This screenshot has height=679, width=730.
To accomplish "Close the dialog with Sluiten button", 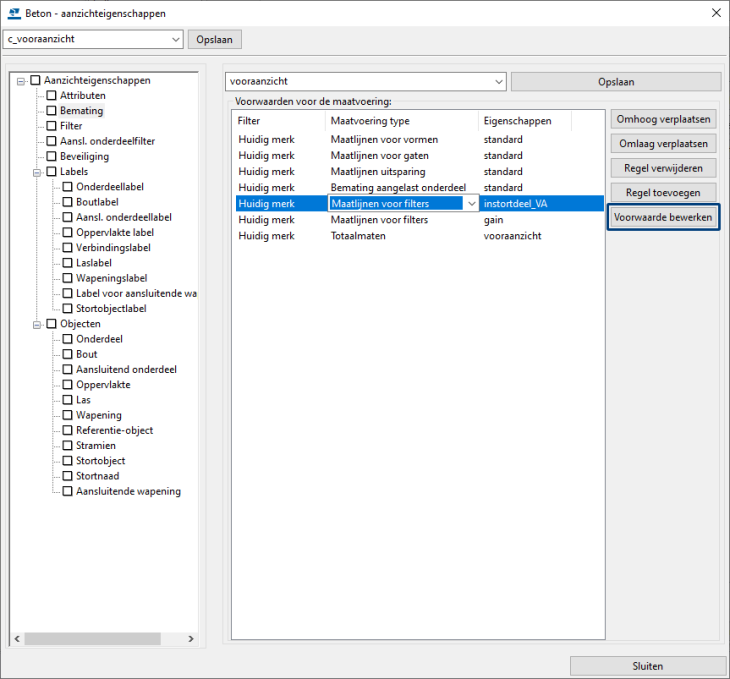I will pos(645,666).
